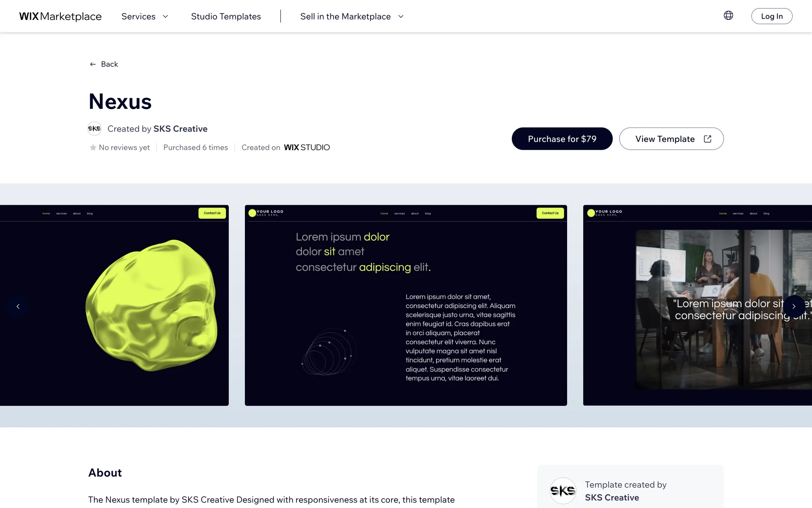This screenshot has height=508, width=812.
Task: Select the center Lorem ipsum preview image
Action: pos(406,305)
